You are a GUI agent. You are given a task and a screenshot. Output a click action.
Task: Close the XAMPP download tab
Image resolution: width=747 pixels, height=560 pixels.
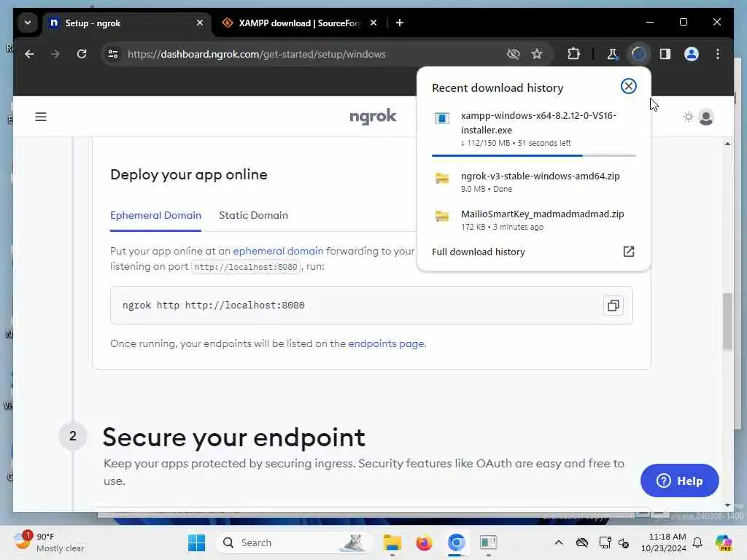(373, 23)
